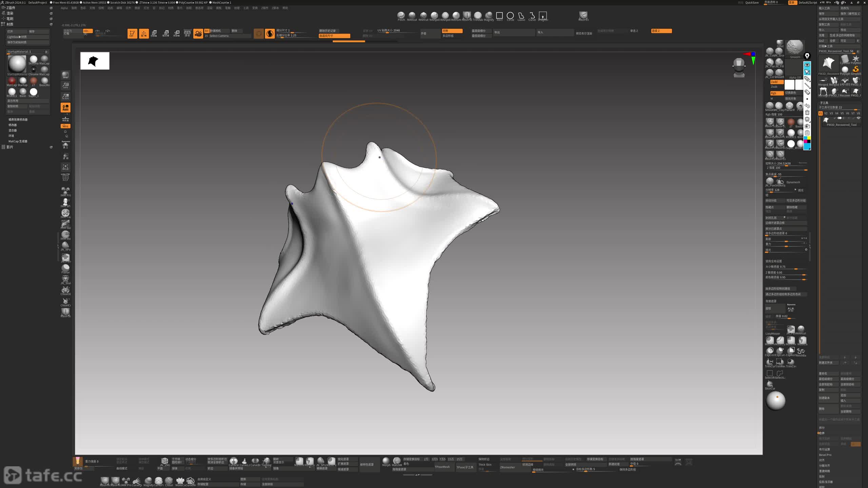Select the Morph brush icon
Screen dimensions: 868x488
386,460
